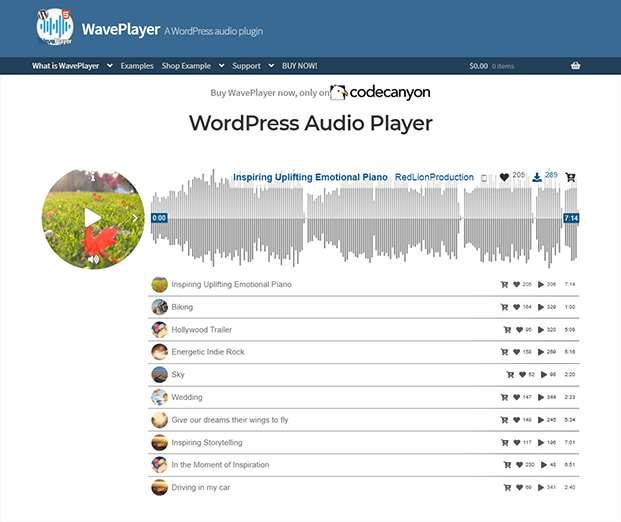Select Biking thumbnail in playlist
Viewport: 621px width, 522px height.
click(160, 307)
